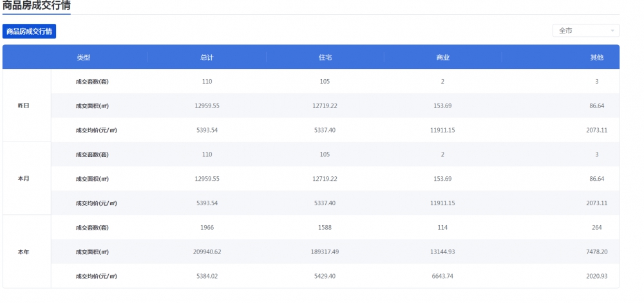This screenshot has height=303, width=644.
Task: Click the 商品房成交行情 page heading
Action: pyautogui.click(x=36, y=6)
